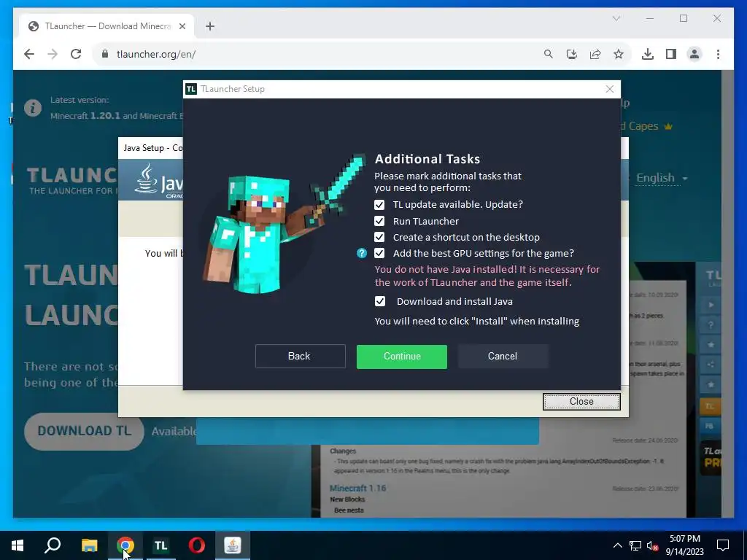The height and width of the screenshot is (560, 747).
Task: Open the Chrome profile avatar
Action: tap(694, 54)
